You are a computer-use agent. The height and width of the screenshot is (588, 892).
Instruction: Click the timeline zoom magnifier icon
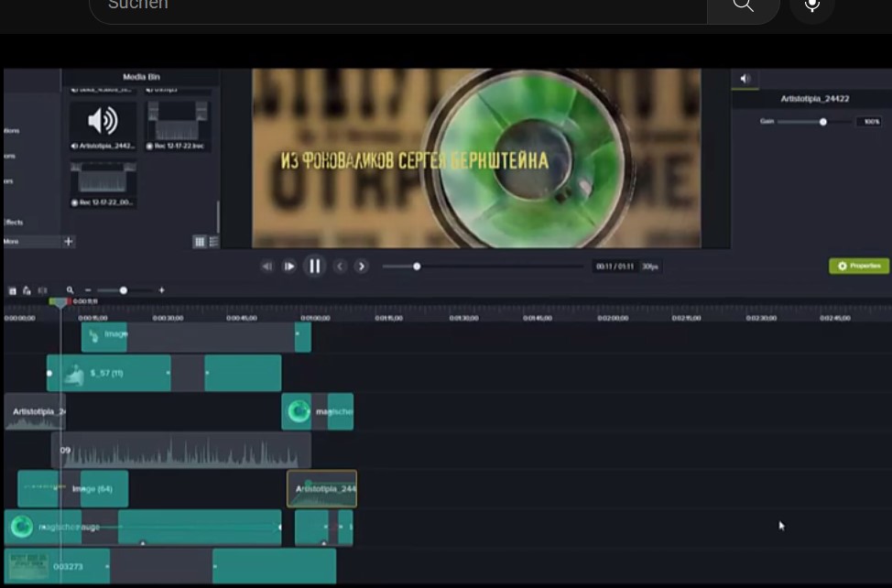pos(70,290)
